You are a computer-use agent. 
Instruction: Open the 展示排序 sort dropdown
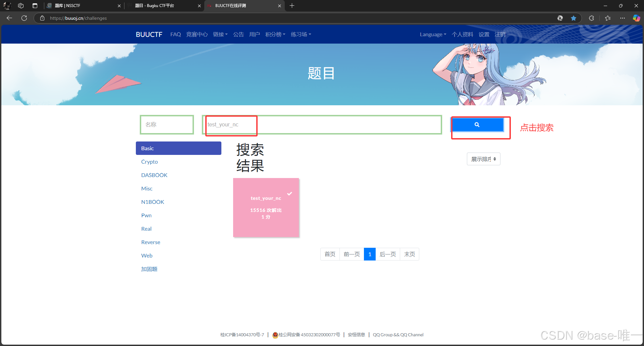[x=483, y=159]
